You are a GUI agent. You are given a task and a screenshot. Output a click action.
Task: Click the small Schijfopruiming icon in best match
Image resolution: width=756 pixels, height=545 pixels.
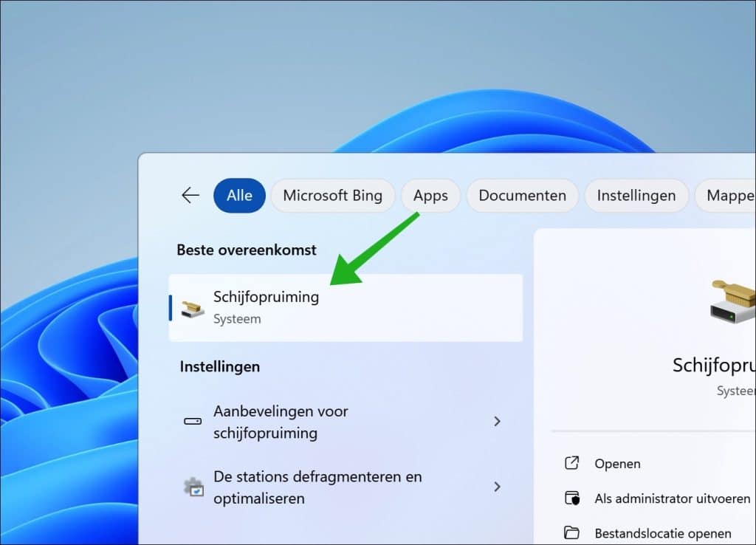click(x=193, y=308)
